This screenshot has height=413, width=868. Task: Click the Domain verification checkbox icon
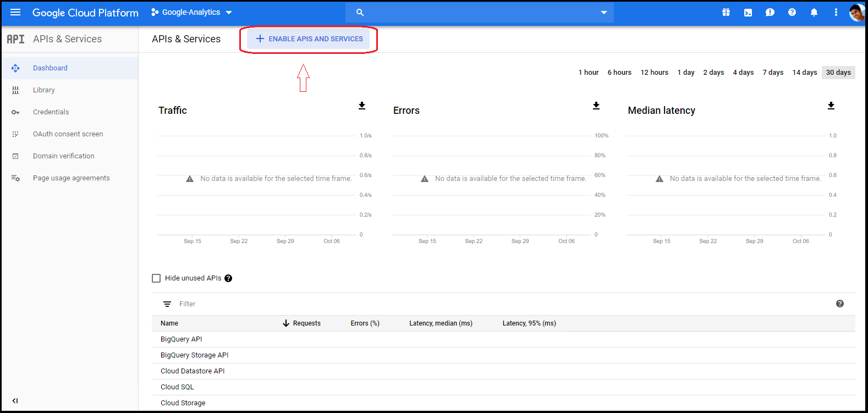click(x=15, y=156)
